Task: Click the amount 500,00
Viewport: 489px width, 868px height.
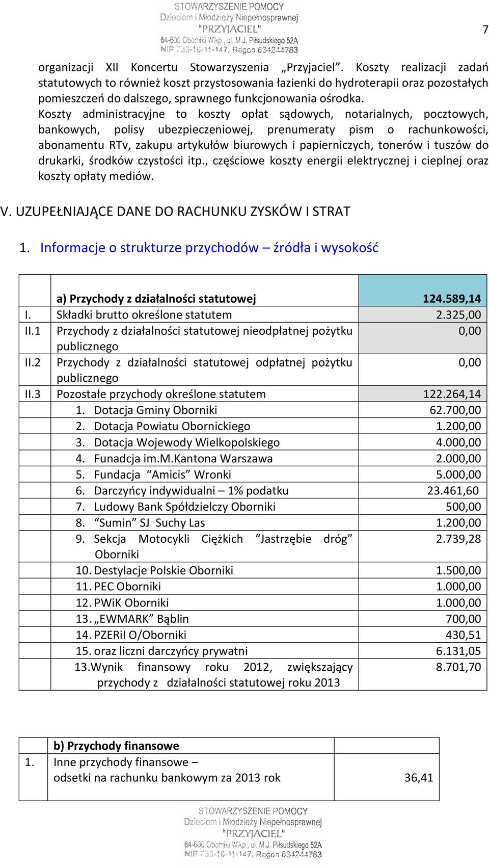Action: click(x=464, y=507)
